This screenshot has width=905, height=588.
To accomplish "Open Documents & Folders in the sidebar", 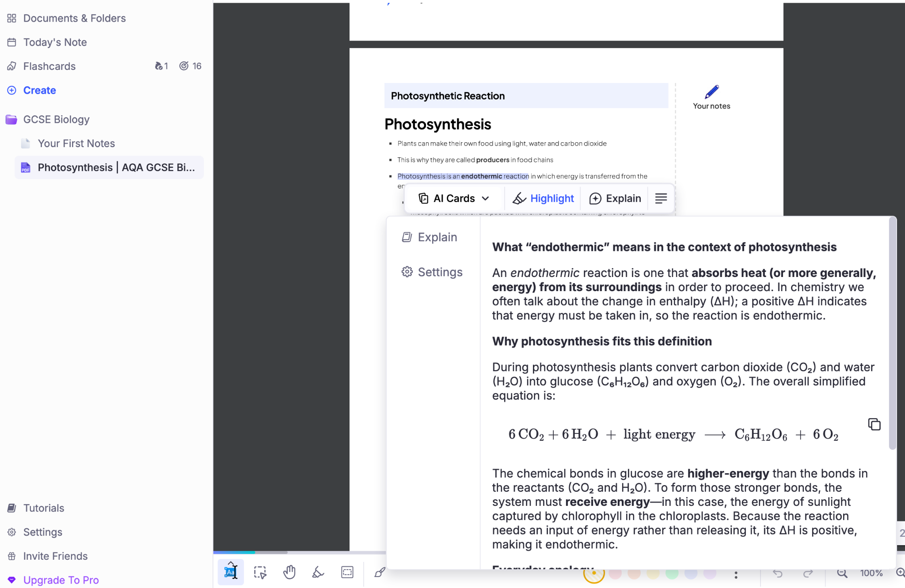I will (74, 18).
